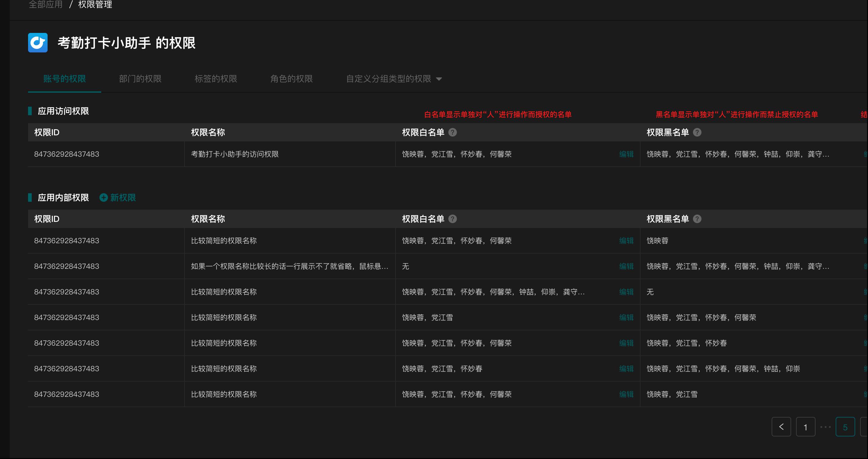This screenshot has width=868, height=459.
Task: Click 编辑 in the row with whitelist 无
Action: pos(626,266)
